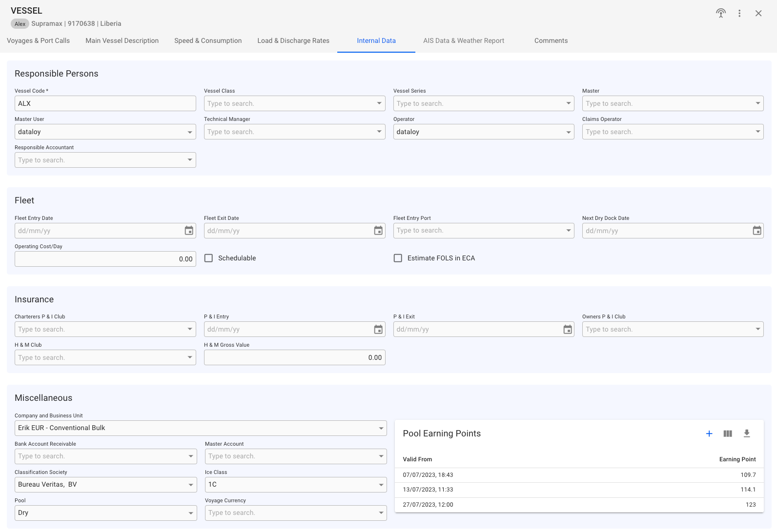Open Next Dry Dock Date calendar
Screen dimensions: 777x532
click(x=757, y=231)
